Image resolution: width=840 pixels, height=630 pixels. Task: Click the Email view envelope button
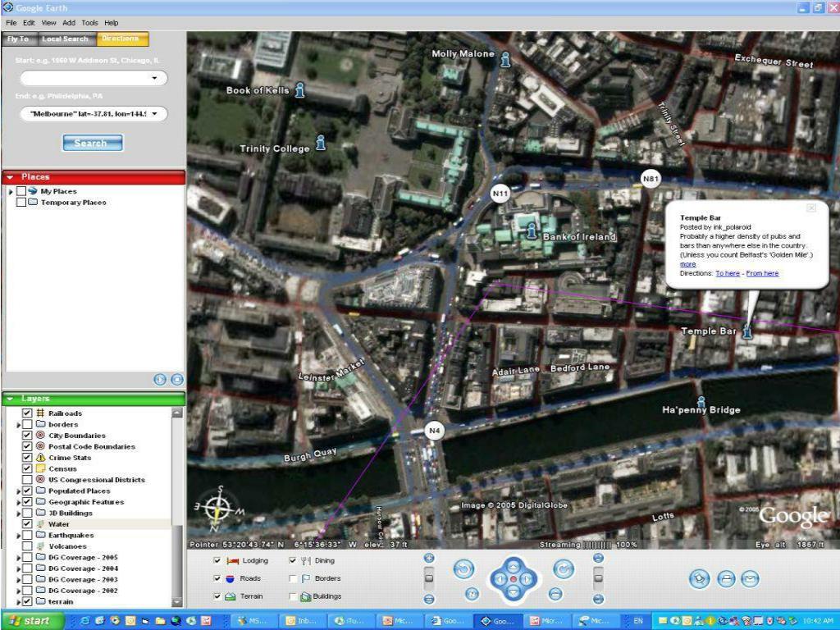(750, 579)
